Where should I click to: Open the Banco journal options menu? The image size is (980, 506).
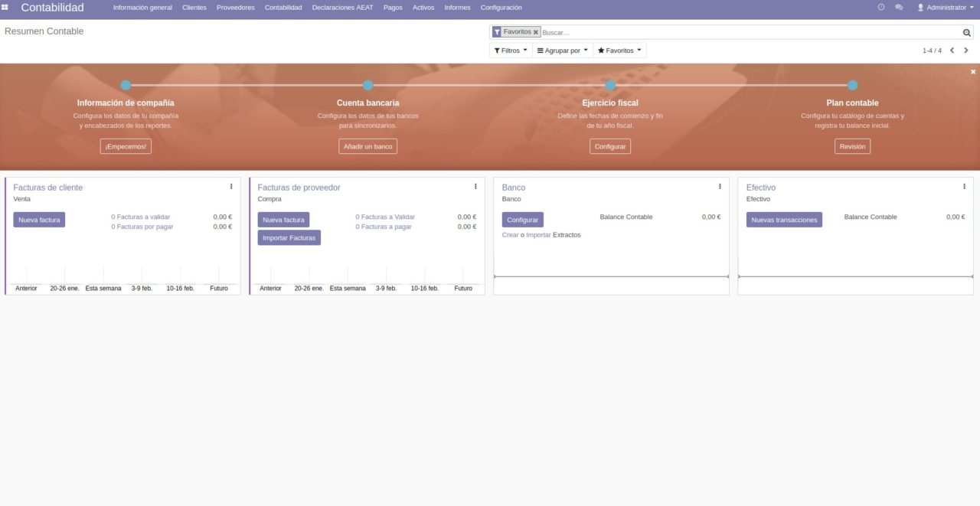click(720, 186)
